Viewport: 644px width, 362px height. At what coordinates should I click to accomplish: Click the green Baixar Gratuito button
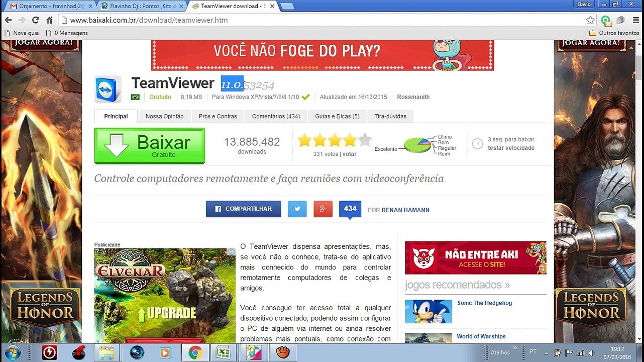[150, 146]
